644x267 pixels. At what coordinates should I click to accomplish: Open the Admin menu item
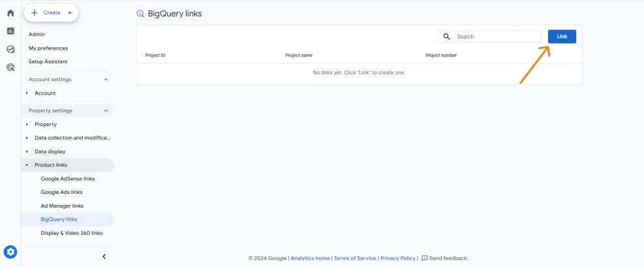[x=37, y=35]
